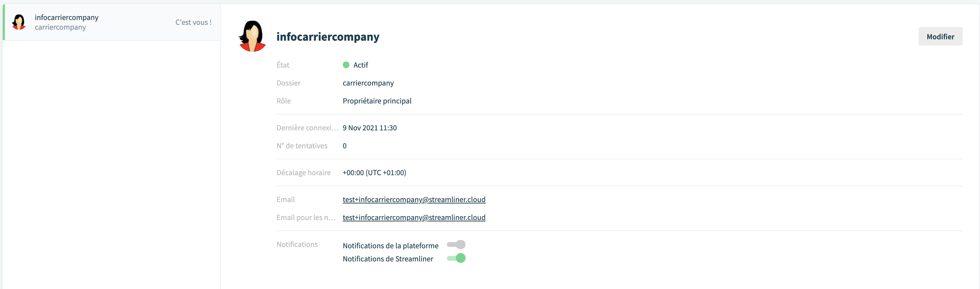The height and width of the screenshot is (289, 980).
Task: Toggle Notifications de la plateforme switch
Action: (456, 245)
